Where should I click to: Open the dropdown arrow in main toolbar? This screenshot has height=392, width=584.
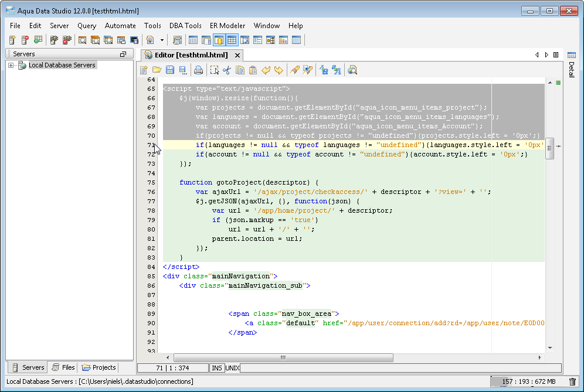tap(162, 40)
